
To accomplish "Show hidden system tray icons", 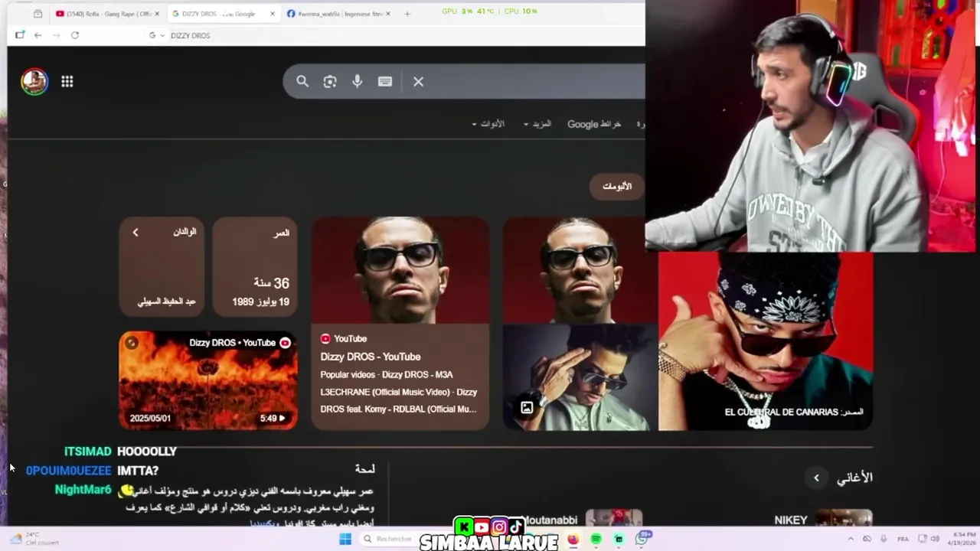I will 850,539.
